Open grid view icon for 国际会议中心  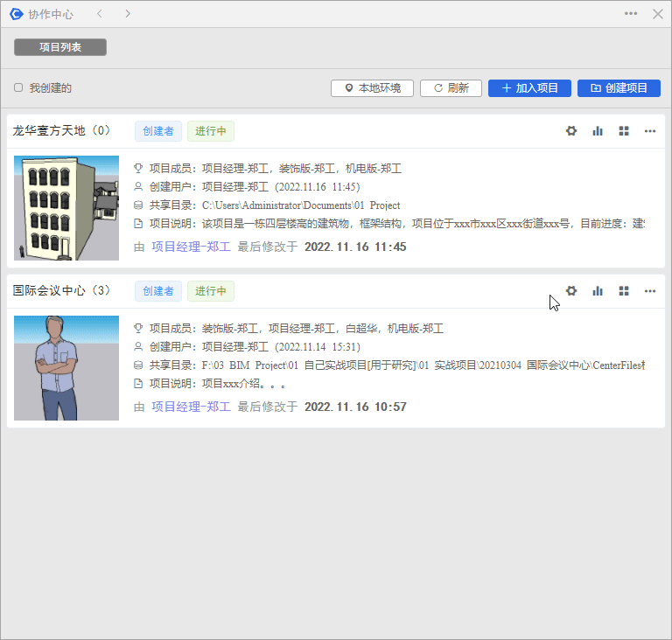624,291
